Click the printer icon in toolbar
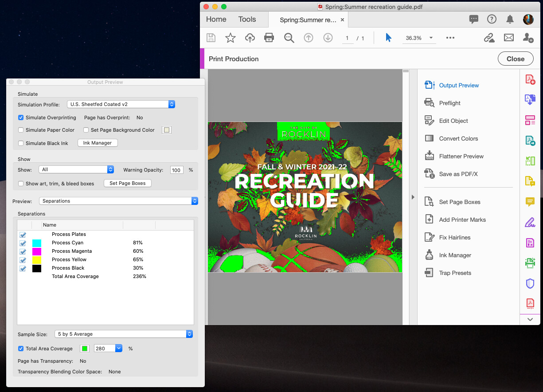The width and height of the screenshot is (543, 392). coord(269,38)
